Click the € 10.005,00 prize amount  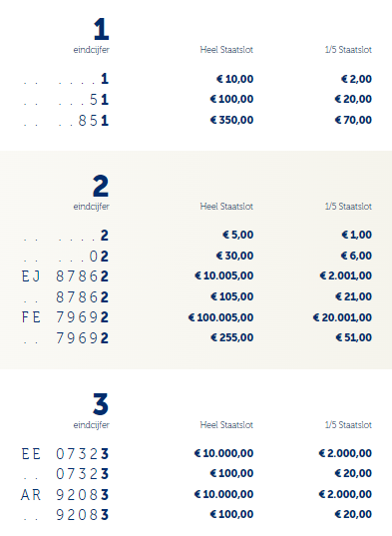224,275
